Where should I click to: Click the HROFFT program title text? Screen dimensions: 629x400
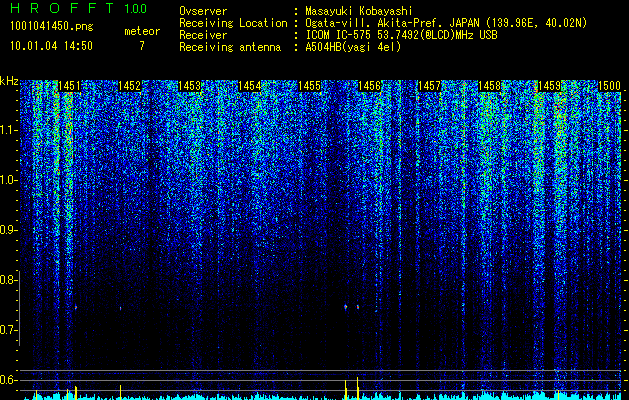tap(62, 8)
